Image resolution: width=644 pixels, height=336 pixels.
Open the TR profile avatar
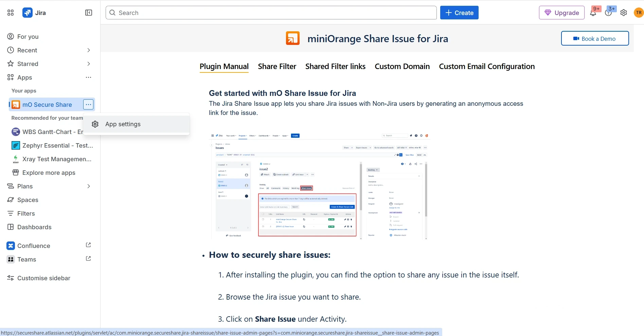[639, 13]
